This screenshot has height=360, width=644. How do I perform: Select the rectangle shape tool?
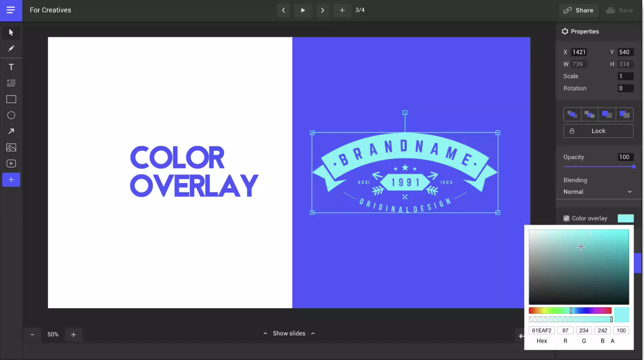(x=11, y=99)
